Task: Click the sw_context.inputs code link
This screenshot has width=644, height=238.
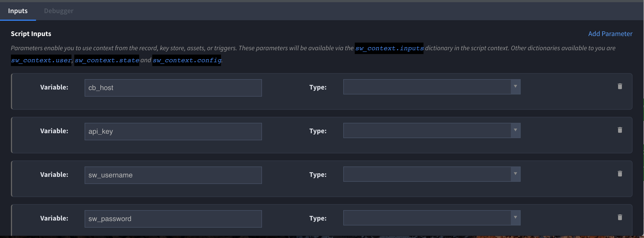Action: coord(389,48)
